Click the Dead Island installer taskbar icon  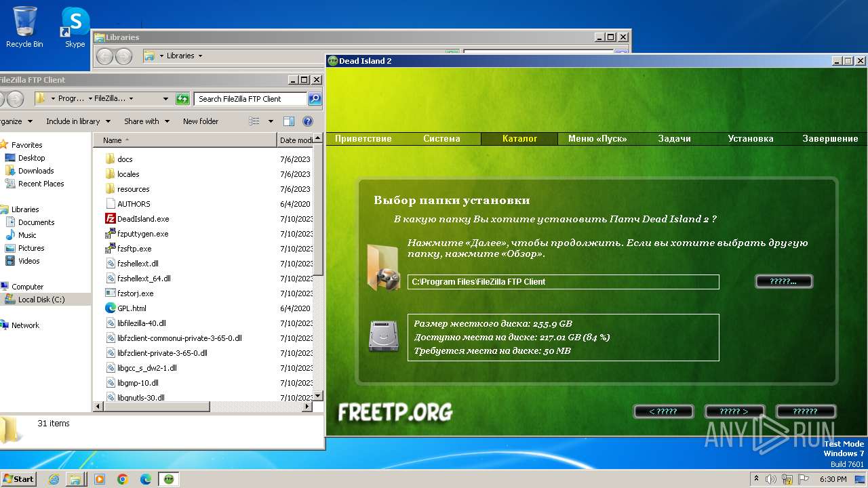(169, 479)
